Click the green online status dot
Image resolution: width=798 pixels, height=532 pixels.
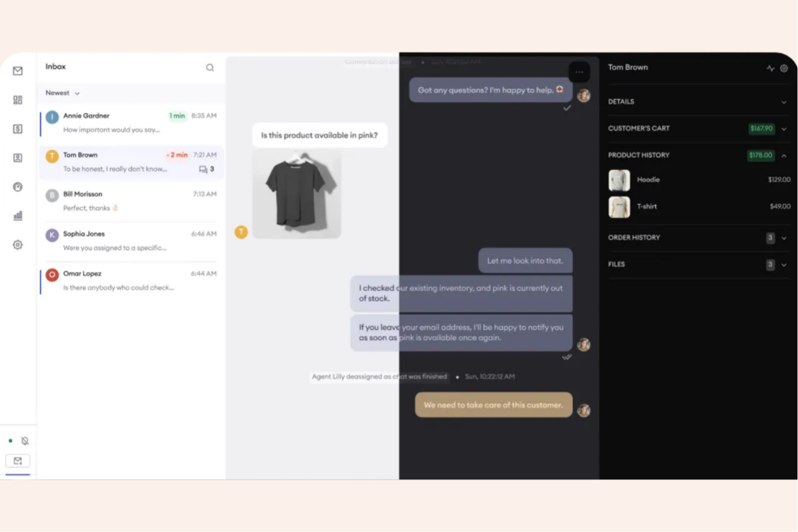point(10,440)
